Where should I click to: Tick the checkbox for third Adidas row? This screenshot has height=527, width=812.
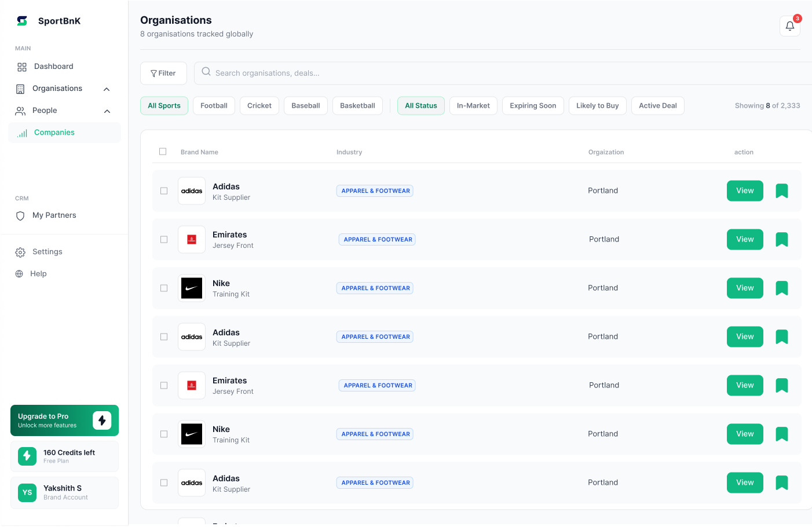164,483
